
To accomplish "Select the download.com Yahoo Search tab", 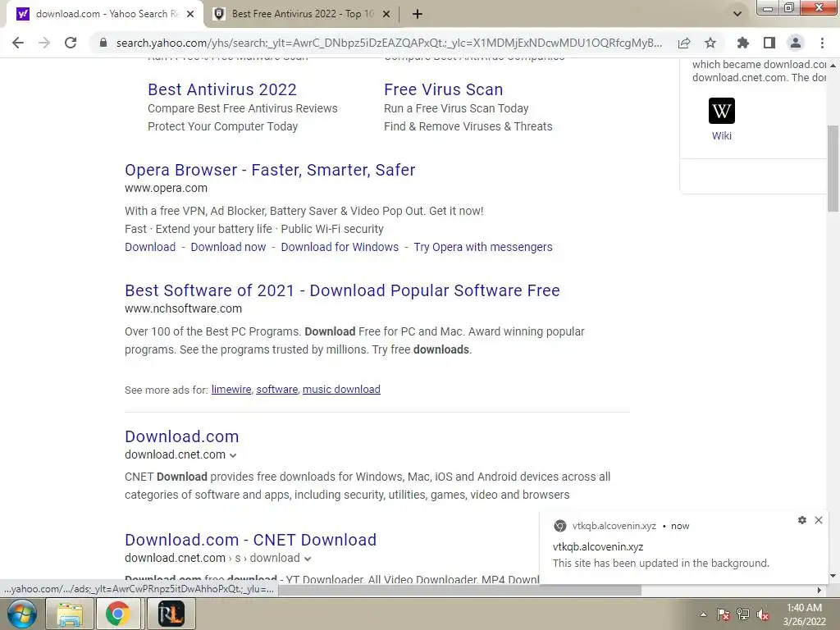I will [x=105, y=15].
